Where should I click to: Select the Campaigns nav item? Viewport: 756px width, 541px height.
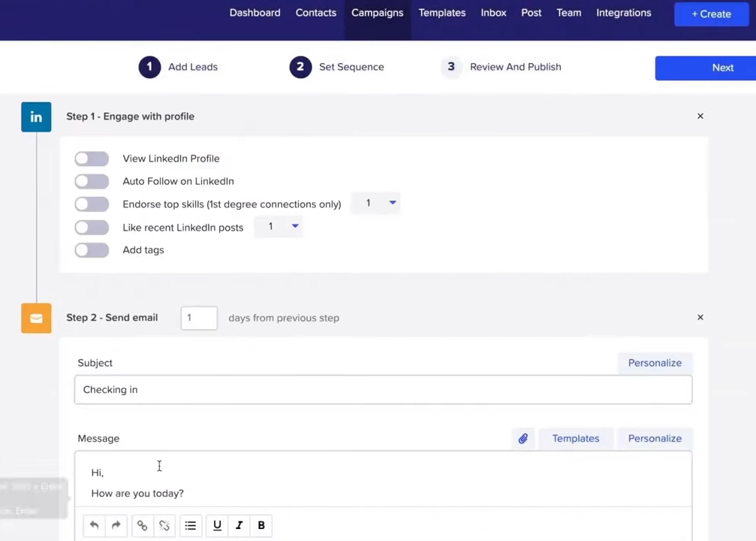click(x=378, y=13)
